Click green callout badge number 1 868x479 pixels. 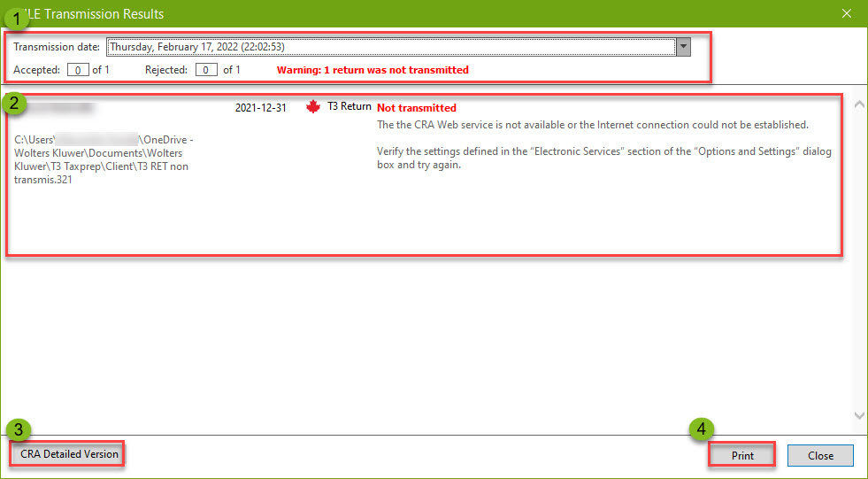coord(15,16)
